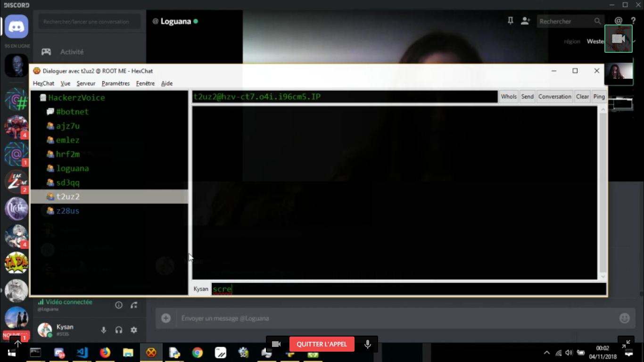Toggle headphone deafen beside Kysan's name
Screen dimensions: 644x362
click(x=119, y=330)
